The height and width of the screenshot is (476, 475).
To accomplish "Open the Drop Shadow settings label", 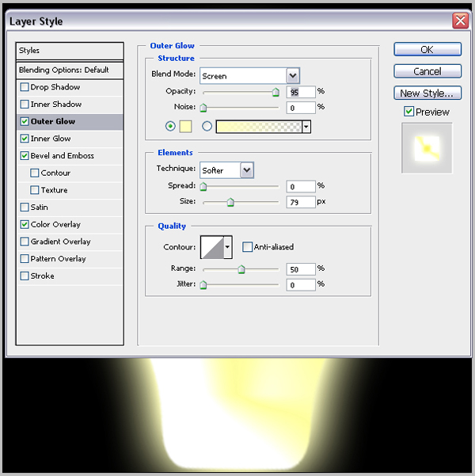I will click(55, 87).
